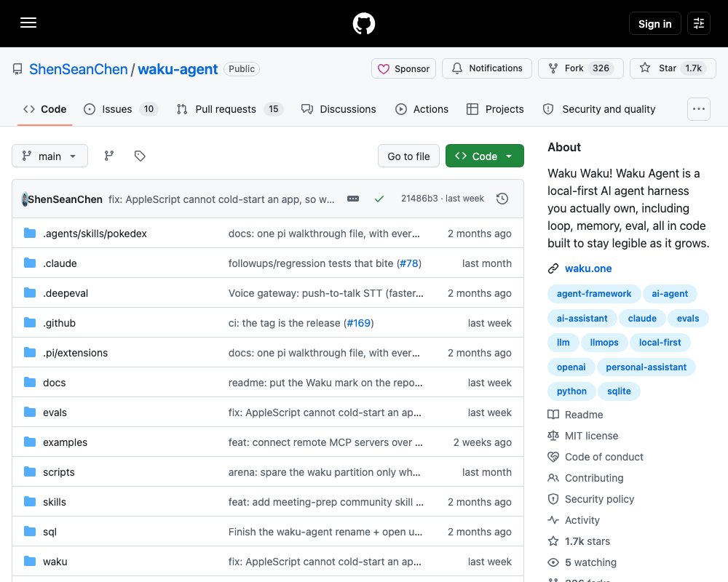Select the sqlite topic tag
The height and width of the screenshot is (582, 728).
coord(619,391)
